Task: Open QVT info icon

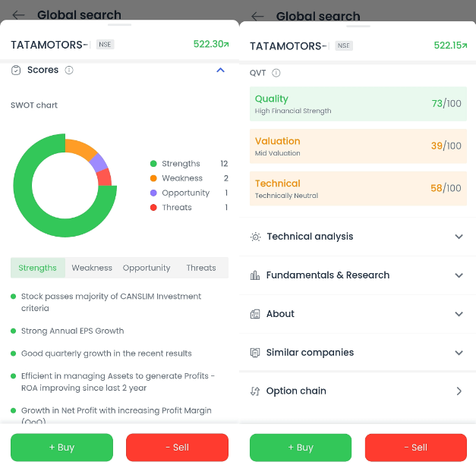Action: pos(276,73)
